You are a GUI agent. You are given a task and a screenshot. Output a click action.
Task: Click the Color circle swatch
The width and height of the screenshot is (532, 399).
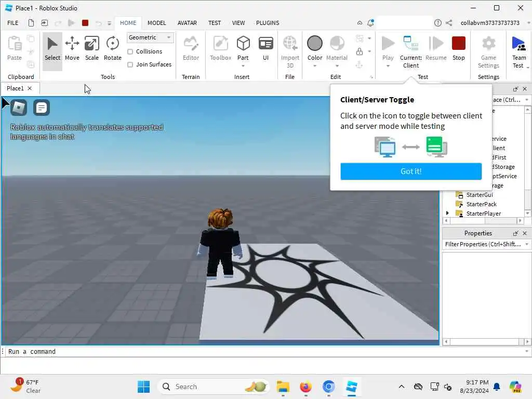pyautogui.click(x=314, y=44)
